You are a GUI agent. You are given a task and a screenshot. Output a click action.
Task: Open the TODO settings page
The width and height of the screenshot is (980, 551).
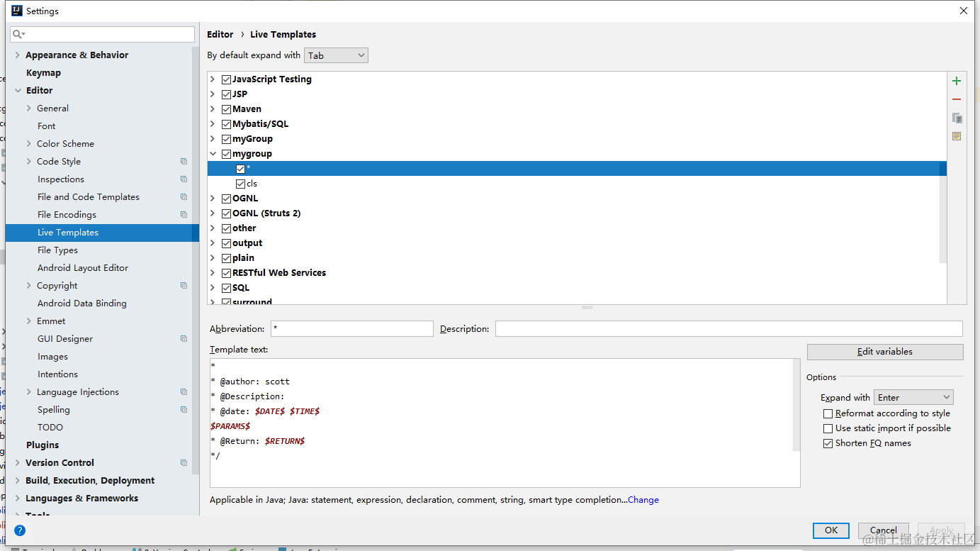click(x=50, y=428)
